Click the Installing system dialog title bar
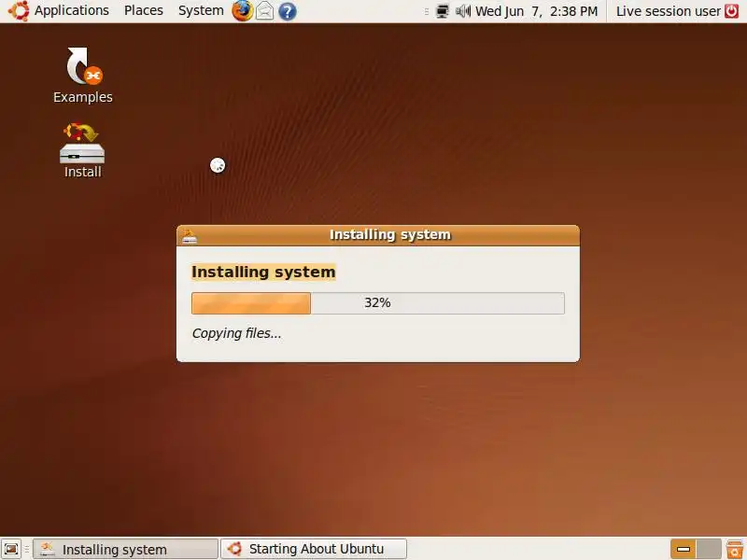The image size is (747, 560). tap(378, 235)
